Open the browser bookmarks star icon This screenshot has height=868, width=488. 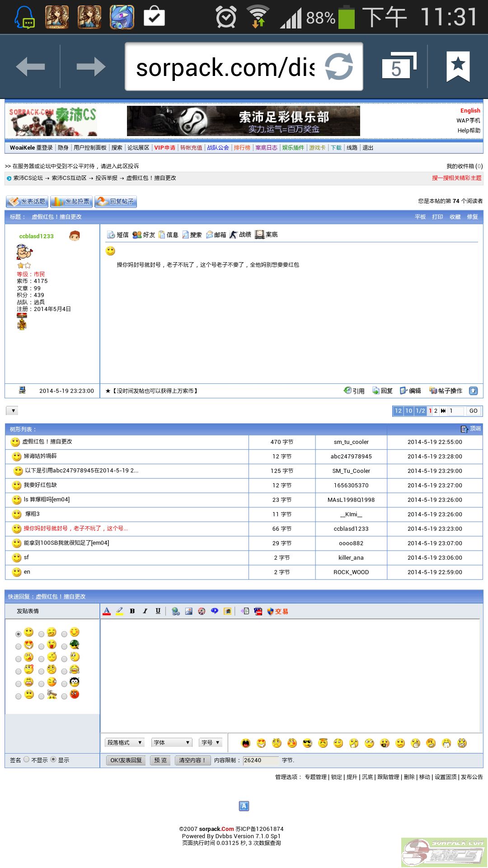(x=458, y=66)
